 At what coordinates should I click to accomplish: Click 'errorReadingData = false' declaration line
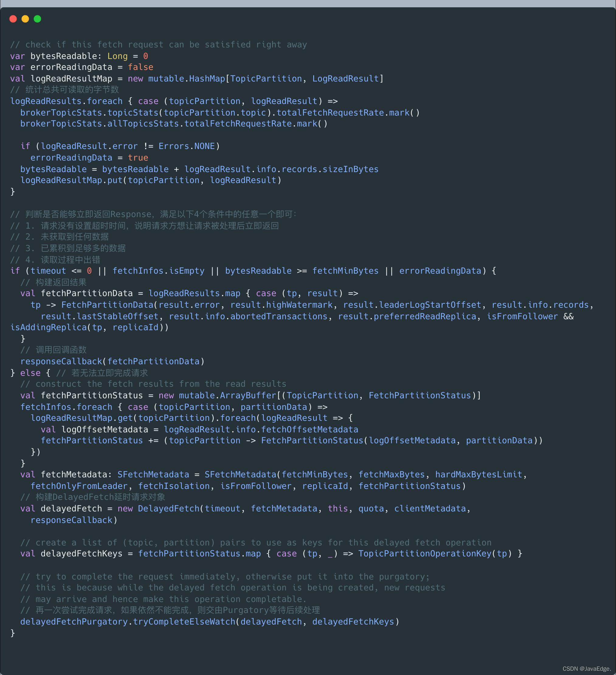pos(82,67)
